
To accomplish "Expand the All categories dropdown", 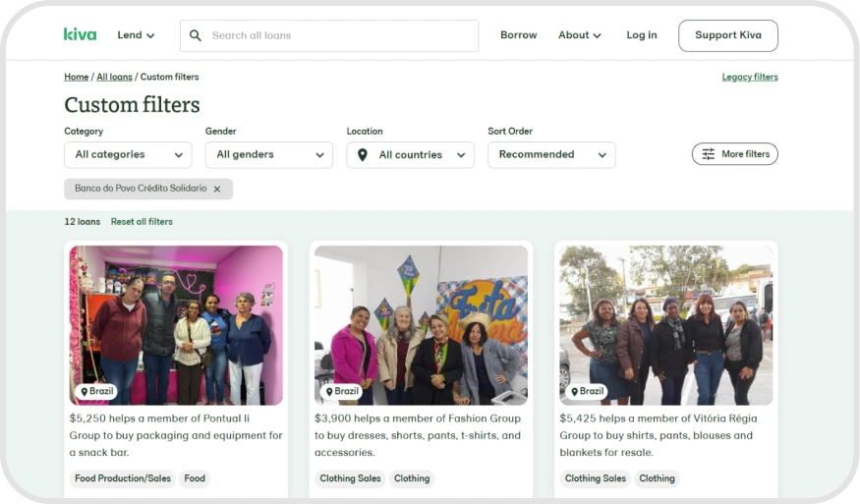I will (x=129, y=154).
